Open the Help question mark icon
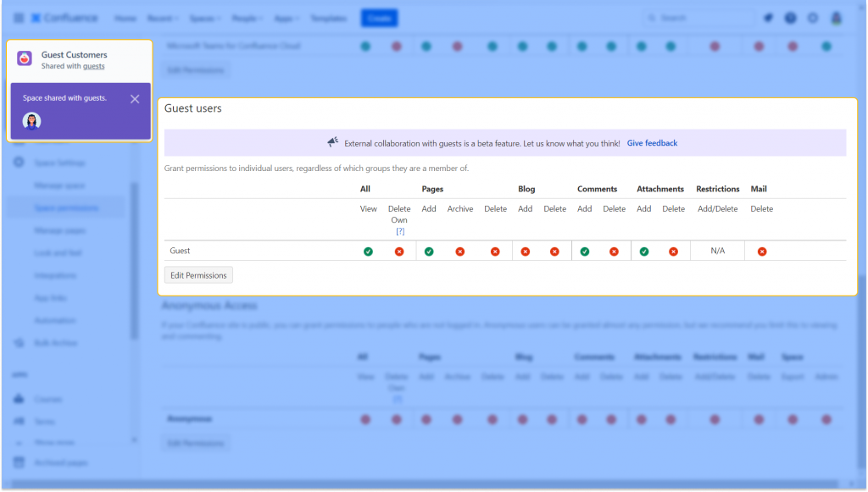This screenshot has height=492, width=868. coord(788,17)
